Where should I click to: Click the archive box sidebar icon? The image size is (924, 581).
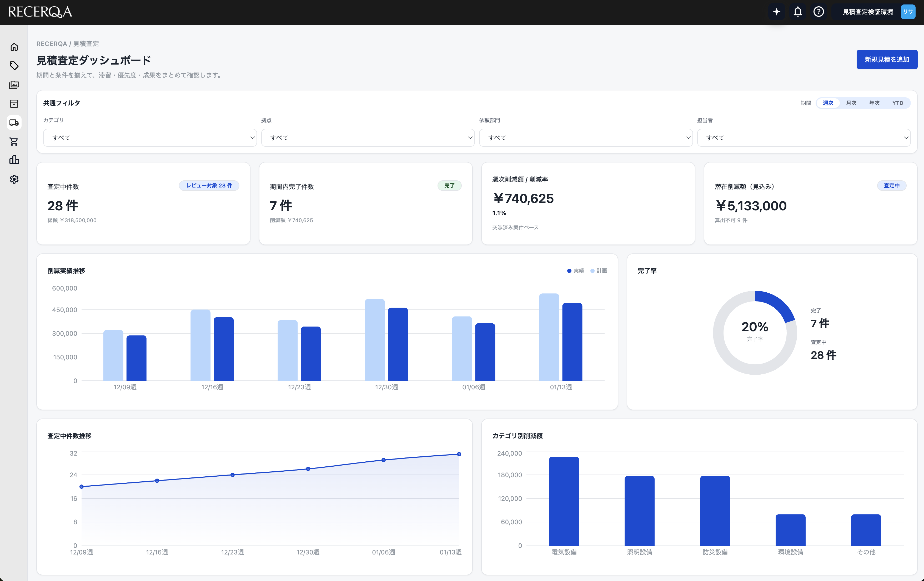pos(14,104)
